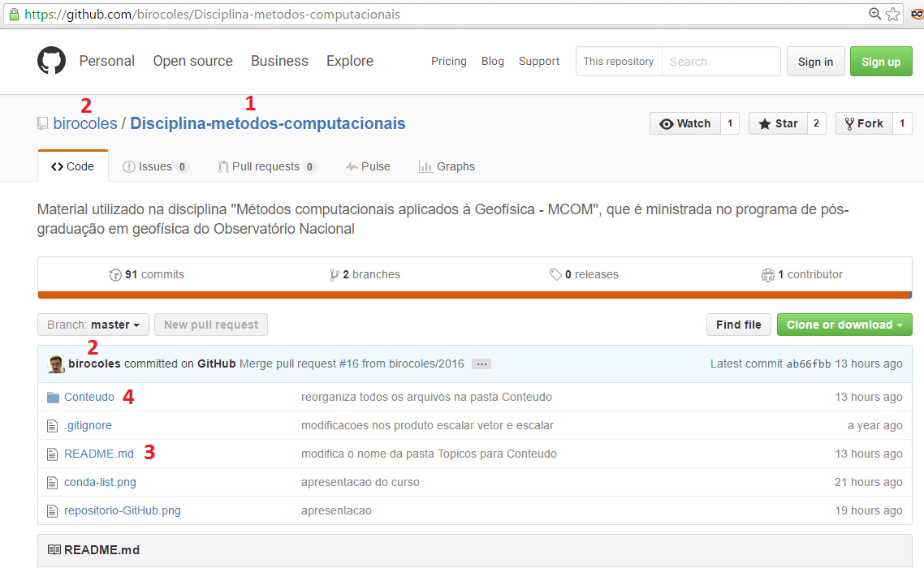Image resolution: width=924 pixels, height=568 pixels.
Task: Open the README.md file link
Action: click(99, 454)
